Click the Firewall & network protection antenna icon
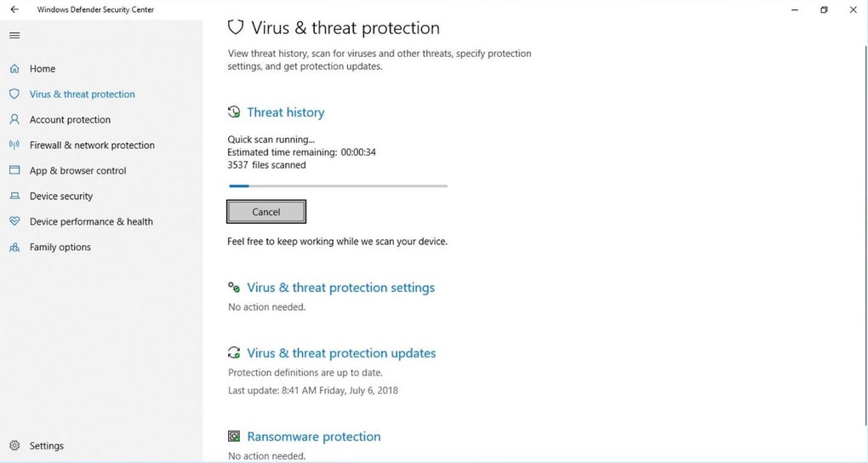Viewport: 868px width, 463px height. tap(14, 146)
